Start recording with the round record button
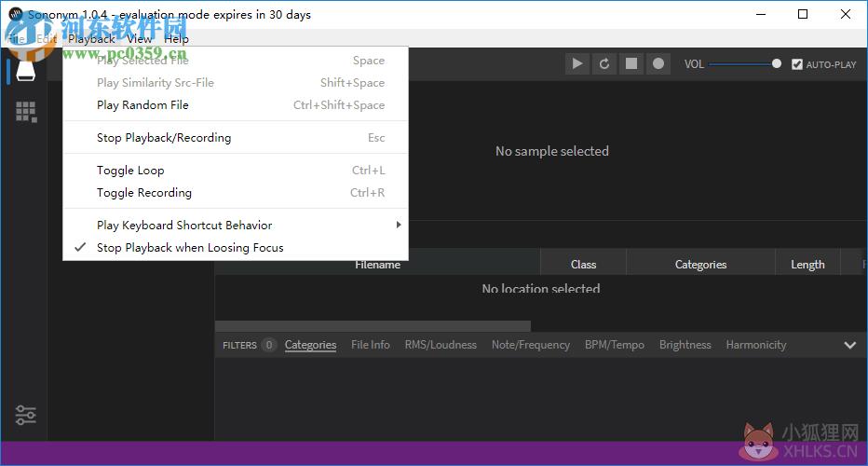This screenshot has height=466, width=868. click(658, 63)
